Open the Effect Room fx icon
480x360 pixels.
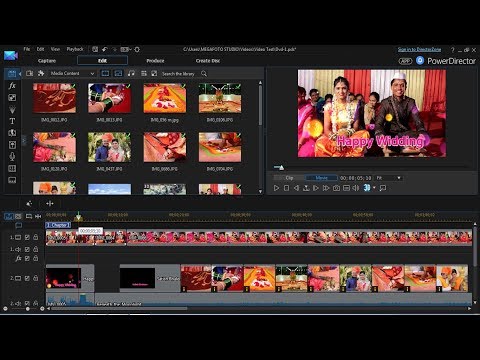pos(12,86)
